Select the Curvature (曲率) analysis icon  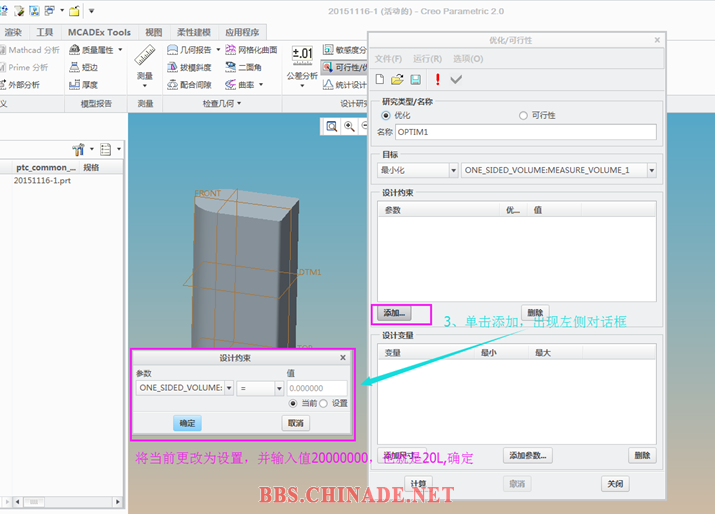240,84
